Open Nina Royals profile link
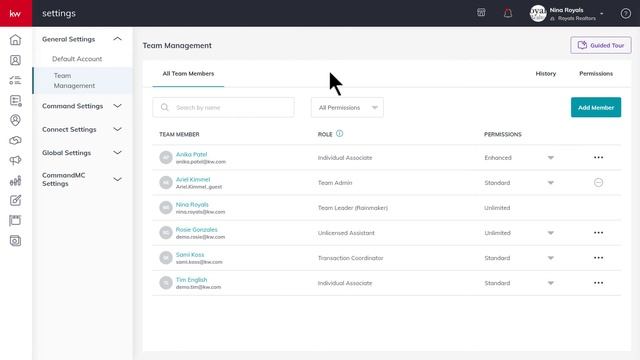 tap(192, 204)
